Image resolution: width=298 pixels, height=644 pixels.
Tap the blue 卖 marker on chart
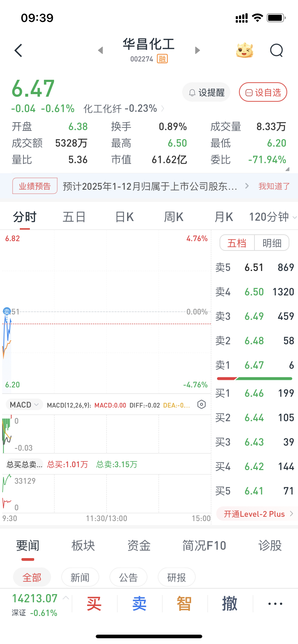[7, 312]
